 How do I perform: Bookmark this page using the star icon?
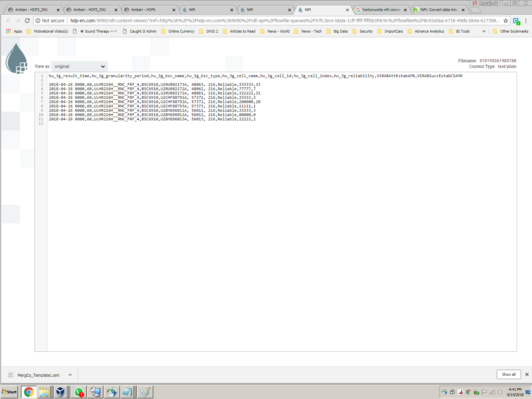pyautogui.click(x=505, y=20)
